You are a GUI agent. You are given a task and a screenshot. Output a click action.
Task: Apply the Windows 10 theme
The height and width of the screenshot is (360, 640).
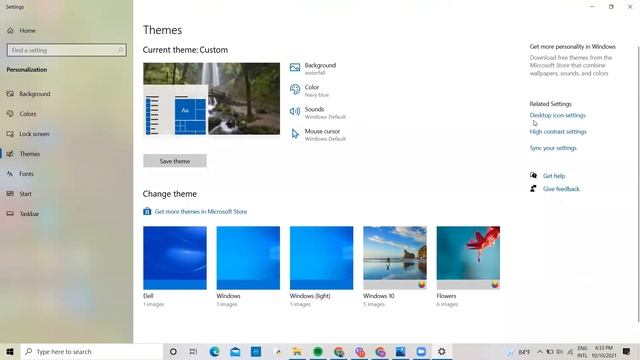[395, 258]
